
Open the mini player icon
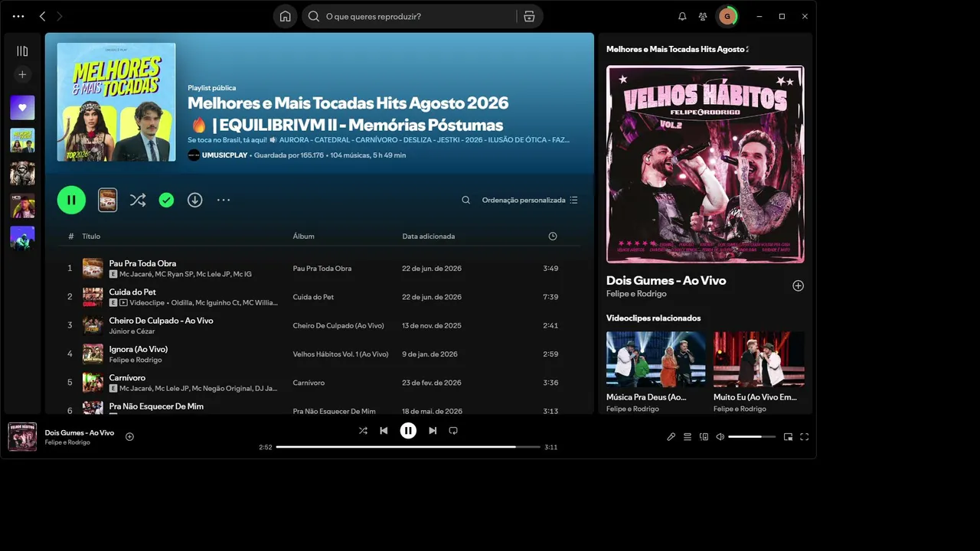[788, 437]
